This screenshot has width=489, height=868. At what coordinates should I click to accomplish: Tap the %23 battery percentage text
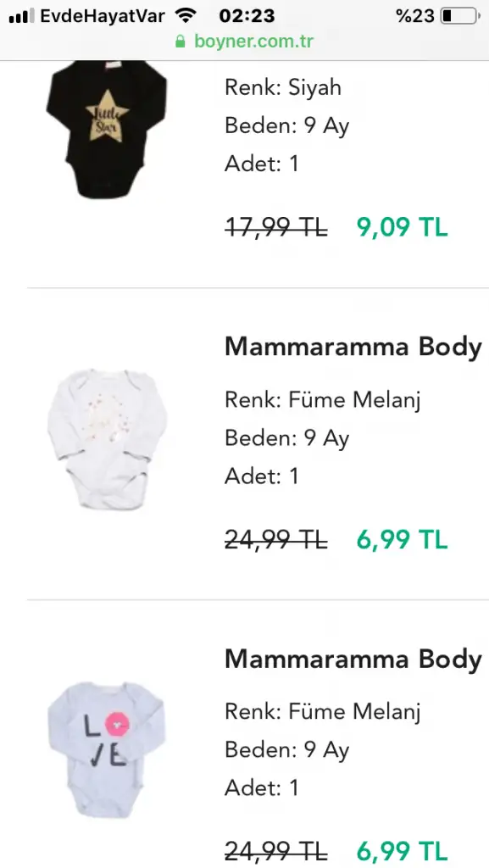click(x=415, y=16)
